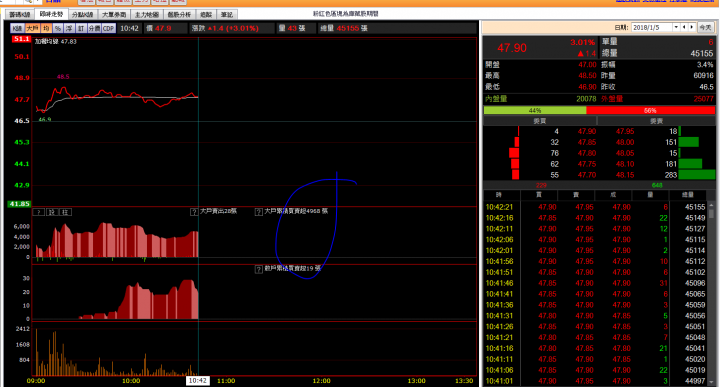Image resolution: width=720 pixels, height=387 pixels.
Task: Click the scroll up arrow of trade list
Action: [x=712, y=206]
